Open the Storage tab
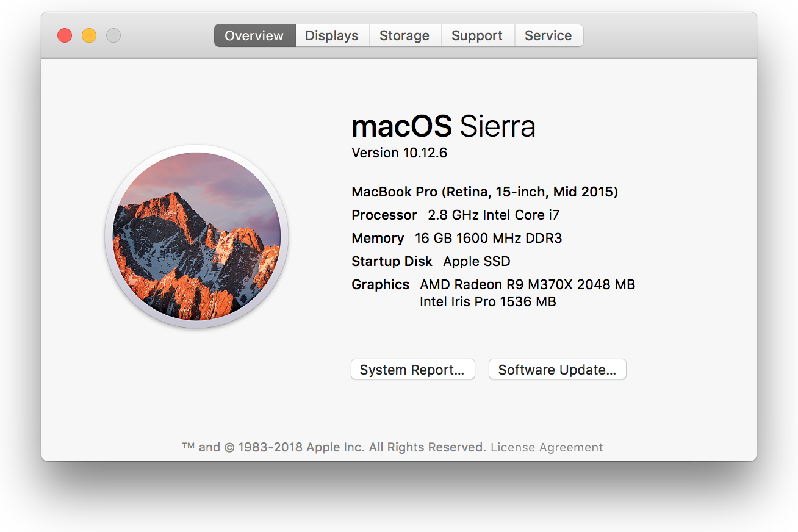This screenshot has height=532, width=798. point(404,35)
